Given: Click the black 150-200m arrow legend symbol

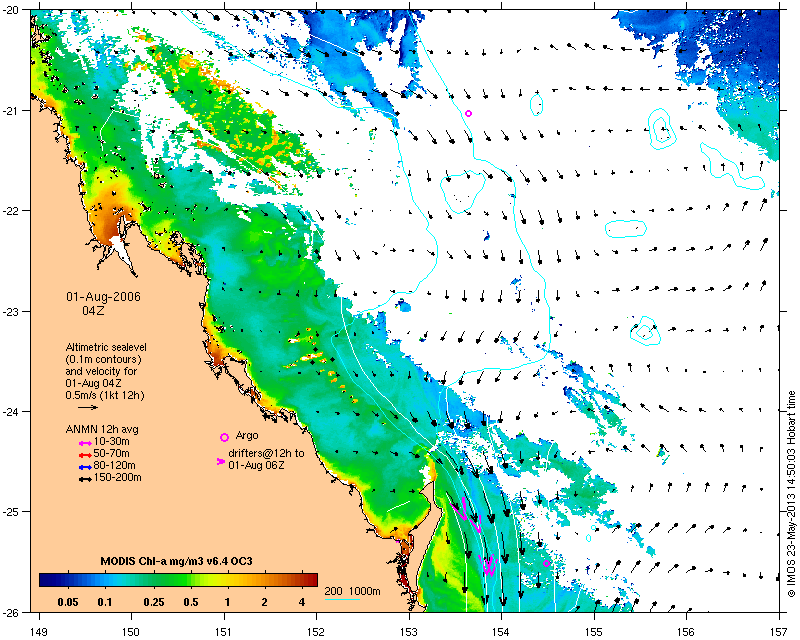Looking at the screenshot, I should point(85,479).
